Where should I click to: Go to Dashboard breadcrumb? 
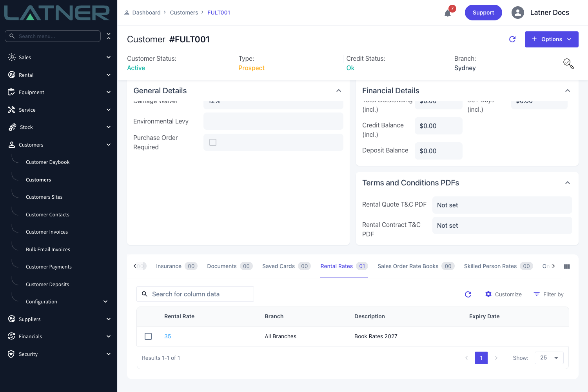coord(146,13)
